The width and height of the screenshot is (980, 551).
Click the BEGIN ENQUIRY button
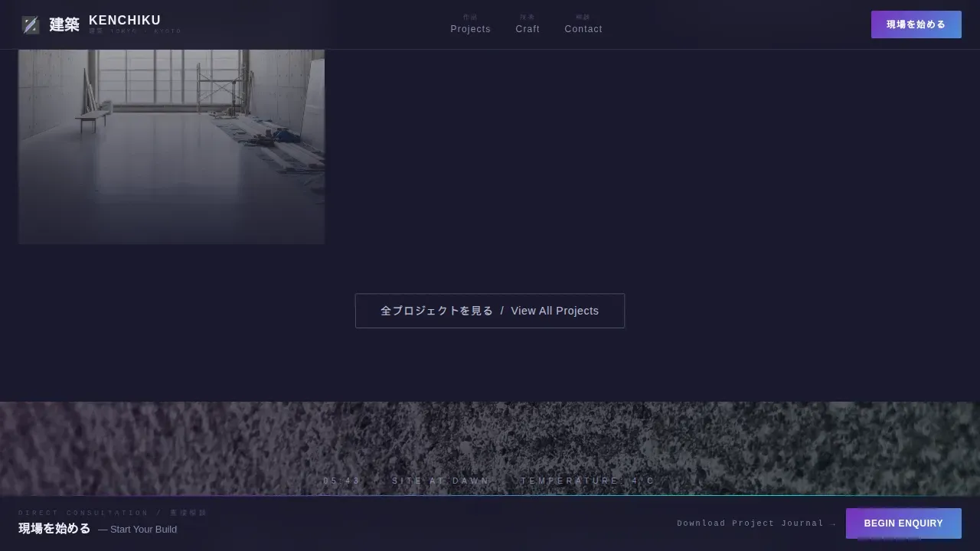(903, 523)
